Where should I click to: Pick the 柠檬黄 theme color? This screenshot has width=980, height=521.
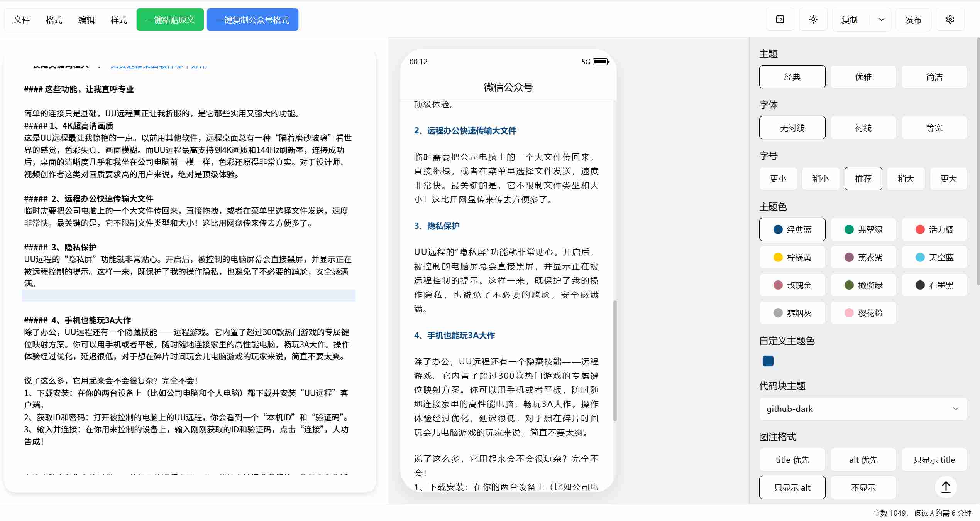click(792, 257)
